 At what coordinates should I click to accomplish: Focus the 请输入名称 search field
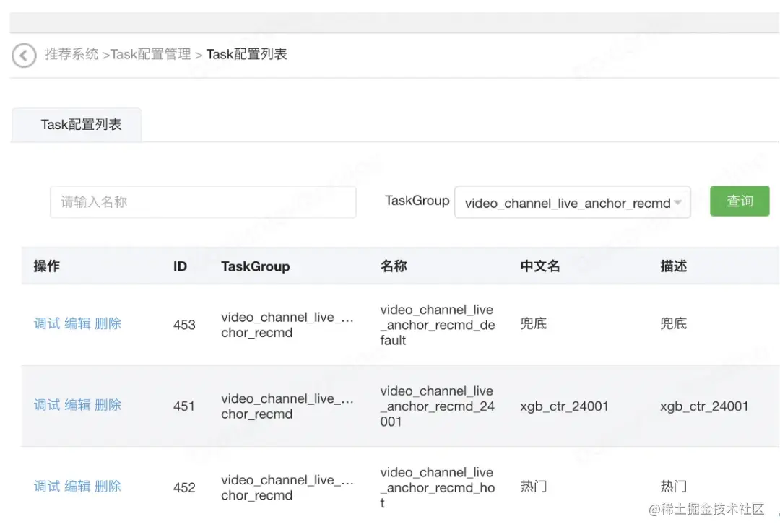coord(203,202)
